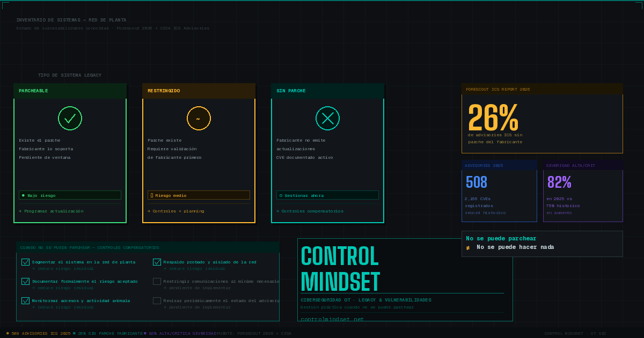Click 'FUENTE: FORESCOUT 2026 + CISA' in footer
The height and width of the screenshot is (338, 644).
254,333
